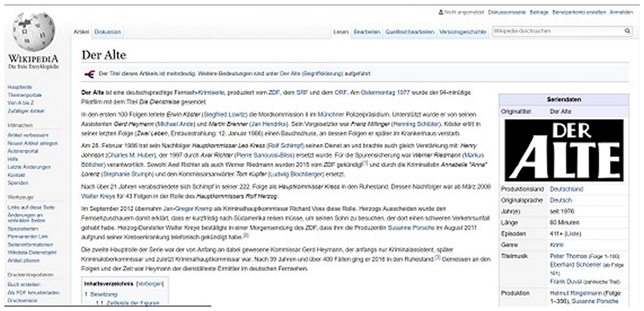Viewport: 644px width, 311px height.
Task: Open the Deutsch language link
Action: (561, 200)
